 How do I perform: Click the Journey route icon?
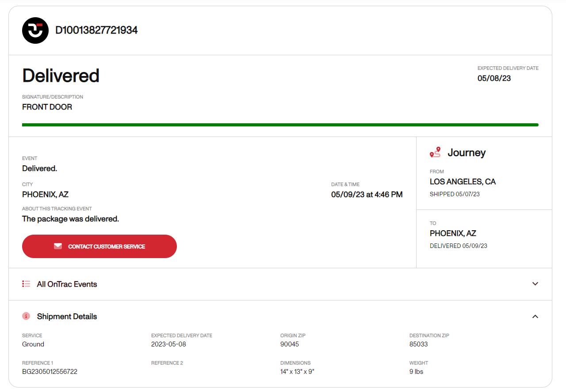tap(436, 152)
